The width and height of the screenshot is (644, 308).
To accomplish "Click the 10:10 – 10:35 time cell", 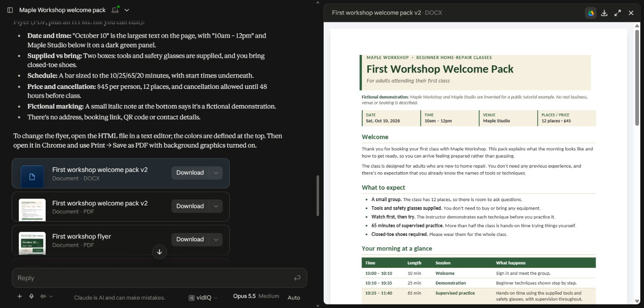I will point(379,283).
